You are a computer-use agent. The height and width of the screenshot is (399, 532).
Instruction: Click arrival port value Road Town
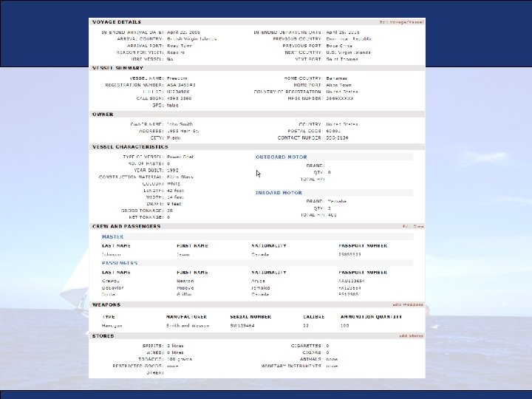point(180,46)
